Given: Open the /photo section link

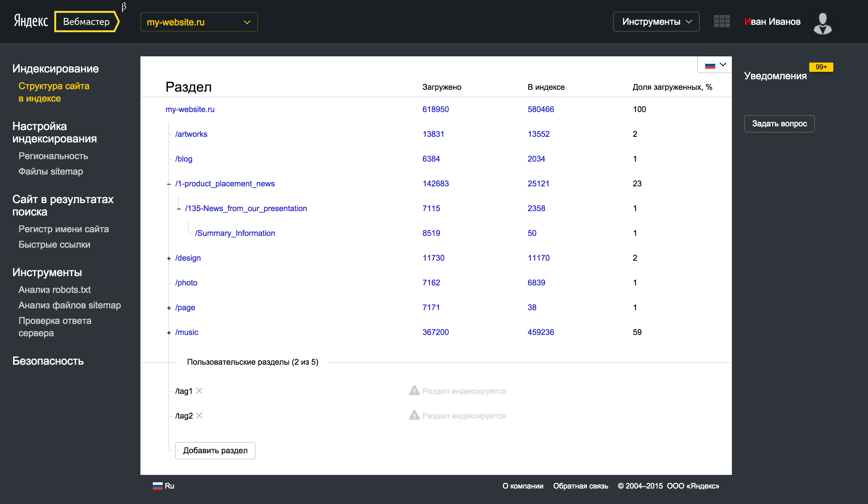Looking at the screenshot, I should tap(186, 283).
